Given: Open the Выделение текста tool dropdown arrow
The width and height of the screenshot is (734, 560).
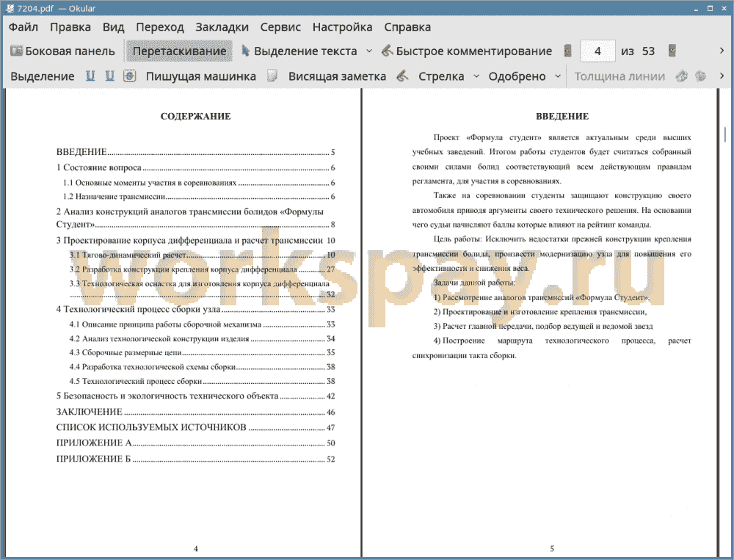Looking at the screenshot, I should point(369,51).
